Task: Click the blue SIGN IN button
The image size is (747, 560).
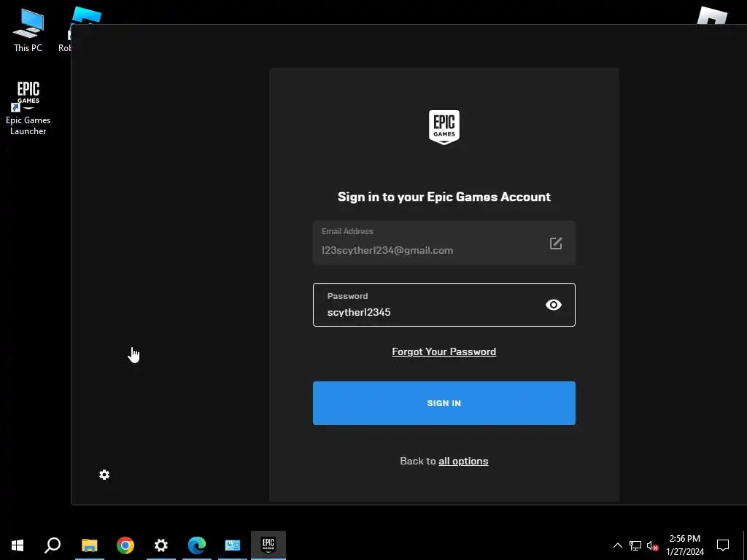Action: pos(444,402)
